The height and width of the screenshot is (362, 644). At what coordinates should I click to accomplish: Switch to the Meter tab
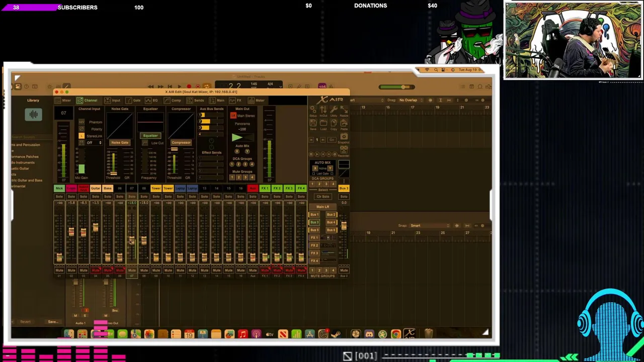pos(257,101)
